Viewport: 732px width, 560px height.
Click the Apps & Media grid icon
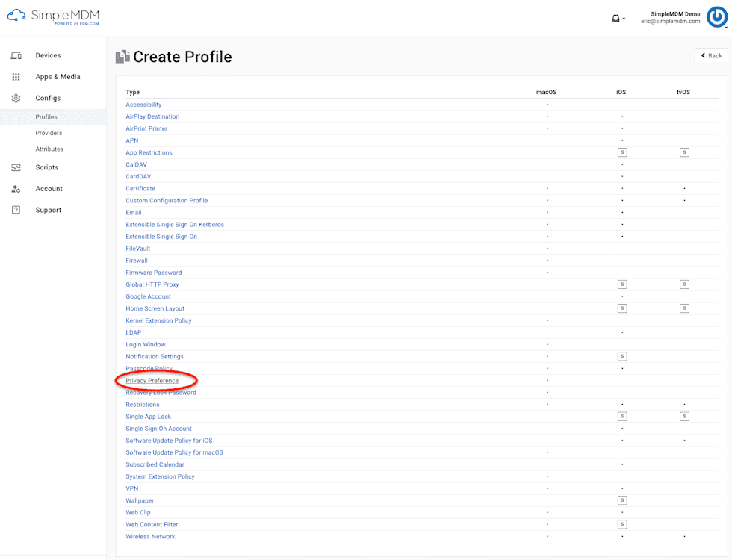16,76
